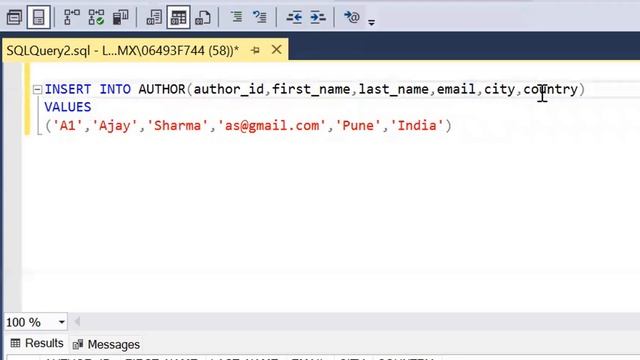Click the 'as@gmail.com' string value
This screenshot has width=640, height=360.
[271, 126]
